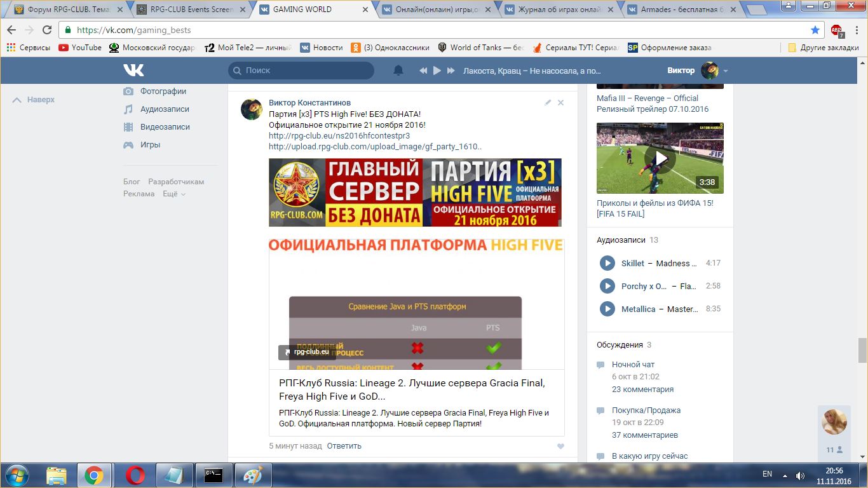Viewport: 868px width, 488px height.
Task: Play the header audio track
Action: pos(437,71)
